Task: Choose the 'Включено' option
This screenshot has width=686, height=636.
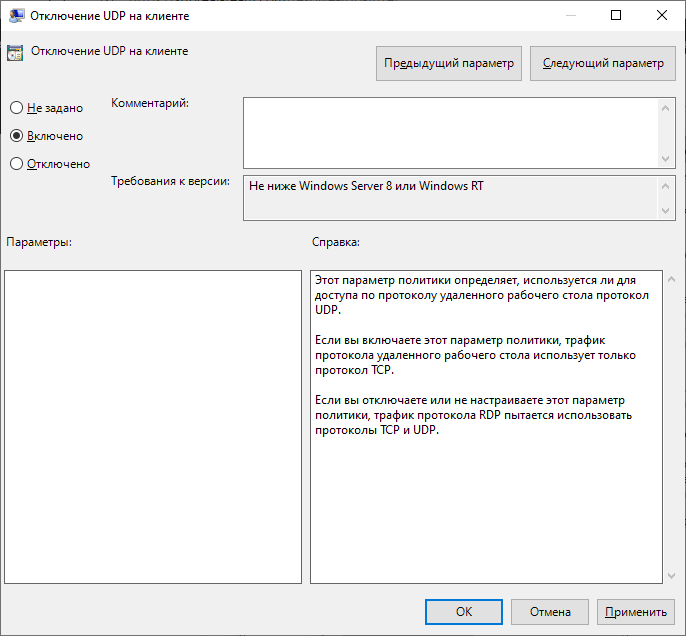Action: (16, 136)
